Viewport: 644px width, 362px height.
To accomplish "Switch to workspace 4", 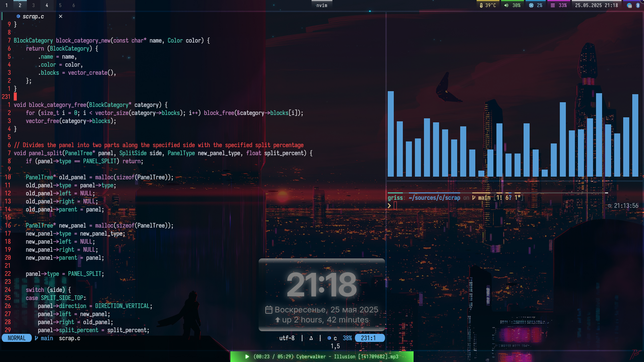I will 47,5.
